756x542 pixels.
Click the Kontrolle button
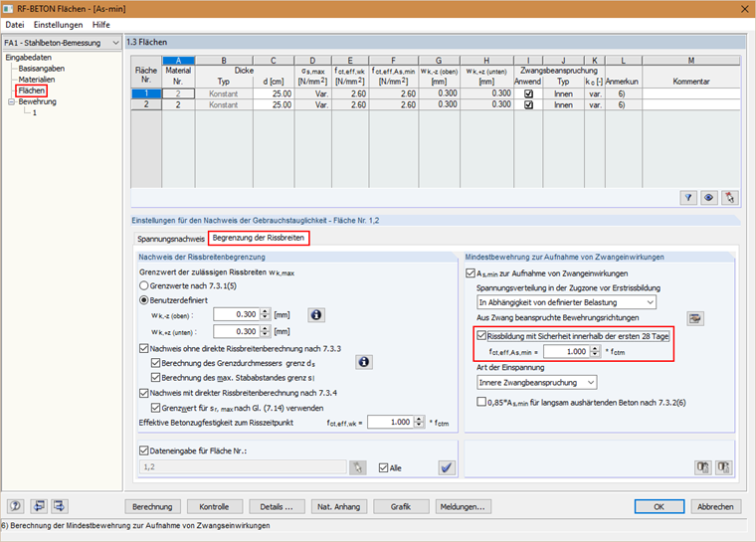pyautogui.click(x=214, y=507)
